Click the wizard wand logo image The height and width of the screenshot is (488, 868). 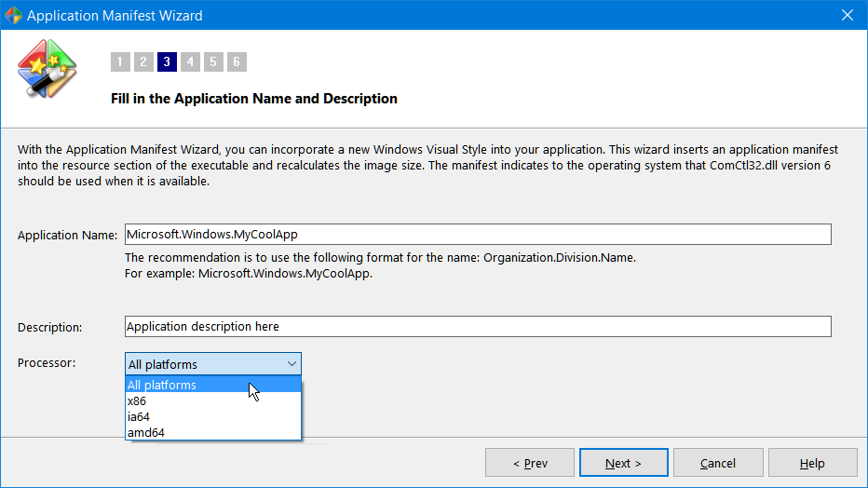[47, 68]
